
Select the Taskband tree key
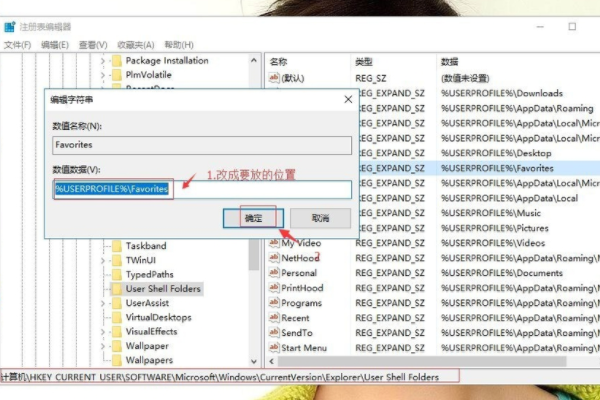146,246
